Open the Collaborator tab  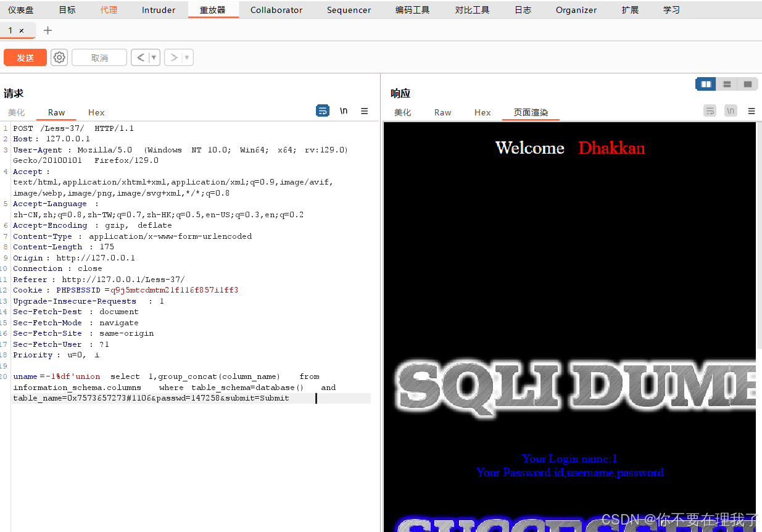point(276,10)
